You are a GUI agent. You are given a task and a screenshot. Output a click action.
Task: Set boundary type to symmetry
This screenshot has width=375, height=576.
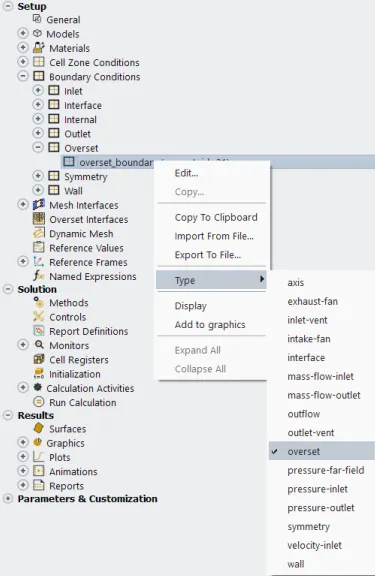[322, 526]
